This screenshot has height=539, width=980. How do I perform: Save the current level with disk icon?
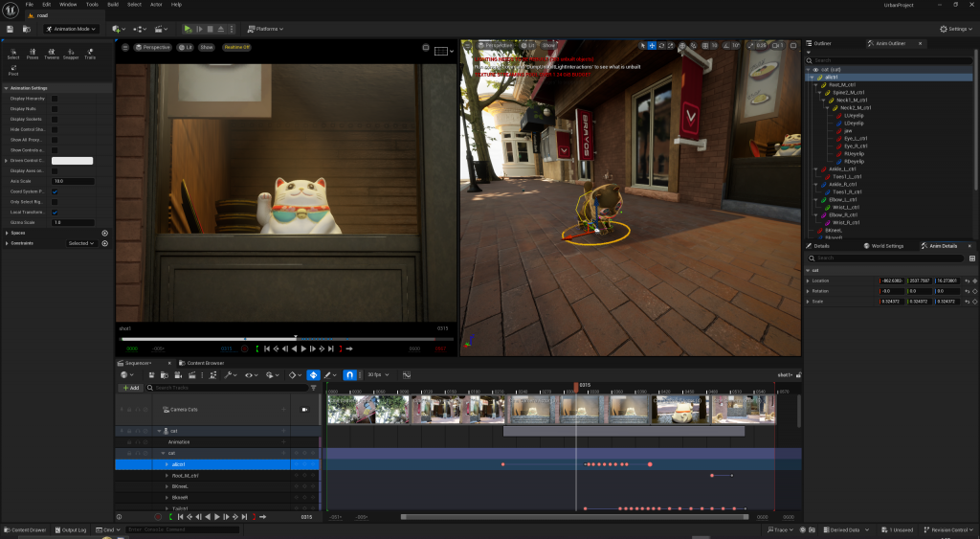(x=10, y=29)
